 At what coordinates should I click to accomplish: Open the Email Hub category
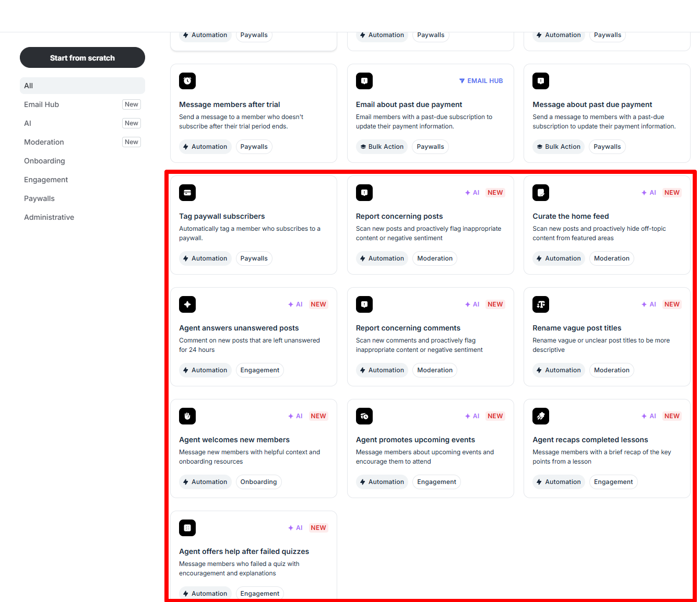(x=82, y=104)
